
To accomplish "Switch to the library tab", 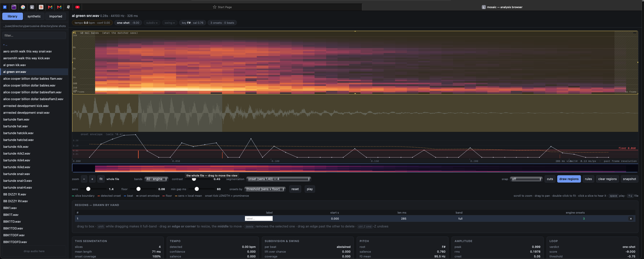I will point(12,16).
